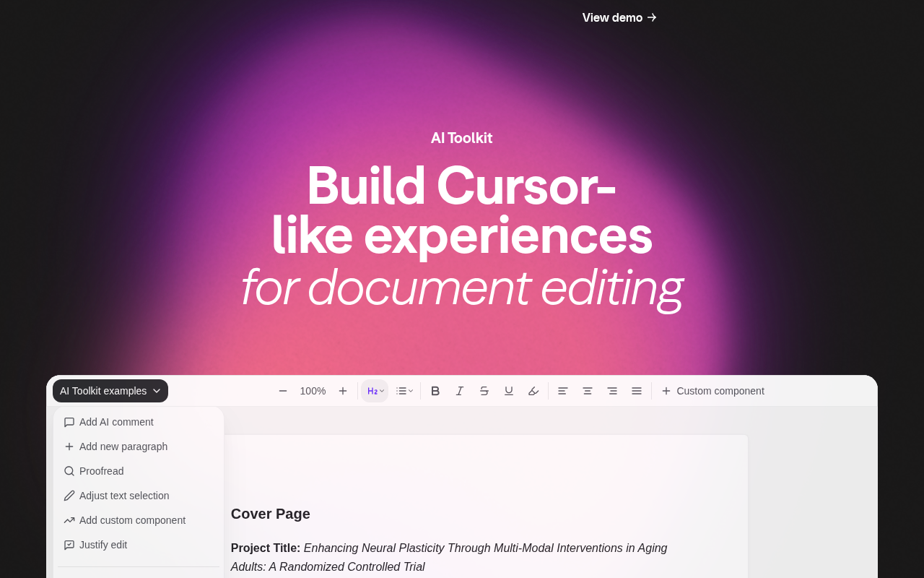Justify the text alignment
The image size is (924, 578).
pyautogui.click(x=637, y=391)
